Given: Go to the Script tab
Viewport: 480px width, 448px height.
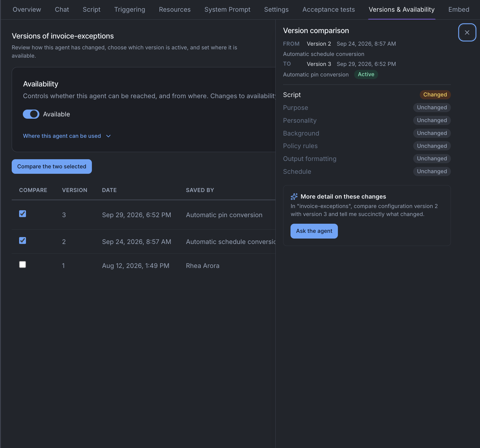Looking at the screenshot, I should (x=92, y=9).
